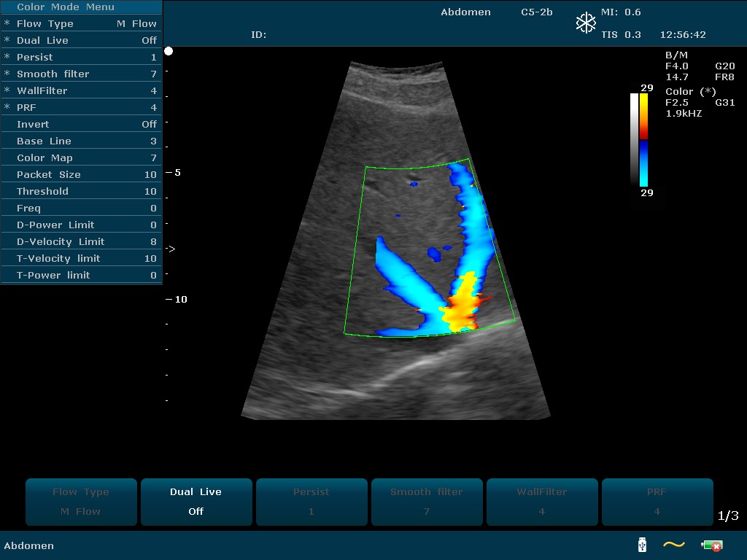Click the grayscale map bar
Viewport: 747px width, 560px height.
point(634,139)
